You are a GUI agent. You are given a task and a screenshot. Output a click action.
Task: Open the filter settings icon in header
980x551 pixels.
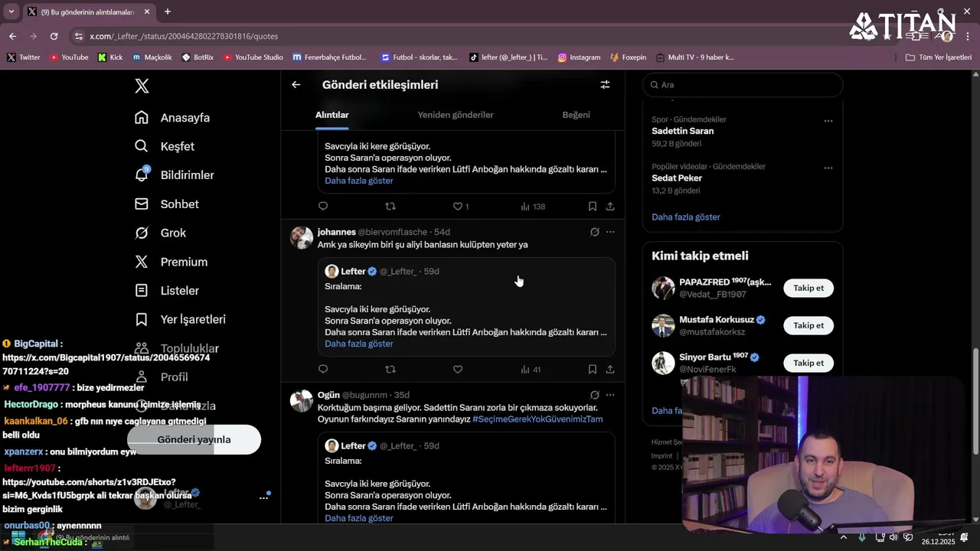click(x=605, y=85)
